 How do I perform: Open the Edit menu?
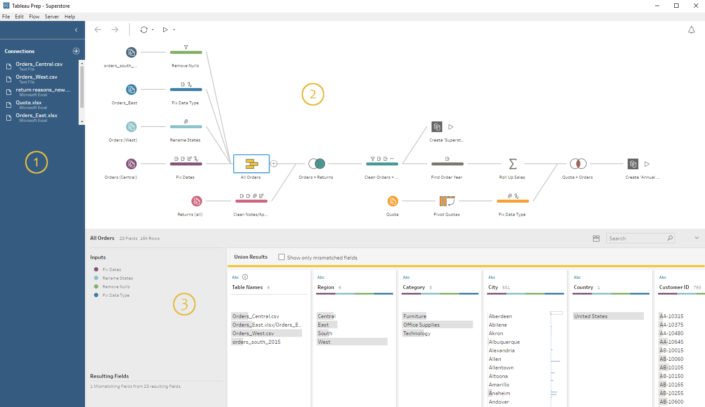pos(19,17)
